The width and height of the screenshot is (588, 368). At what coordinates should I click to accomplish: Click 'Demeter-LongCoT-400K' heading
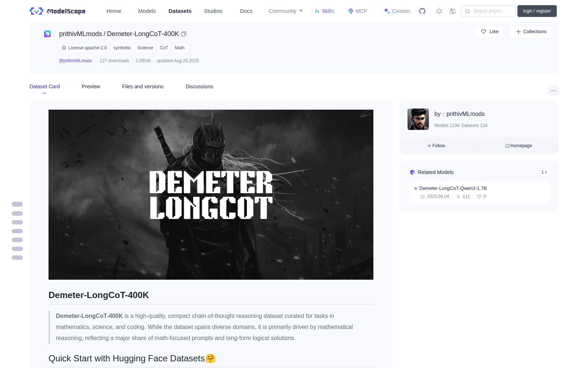tap(98, 295)
